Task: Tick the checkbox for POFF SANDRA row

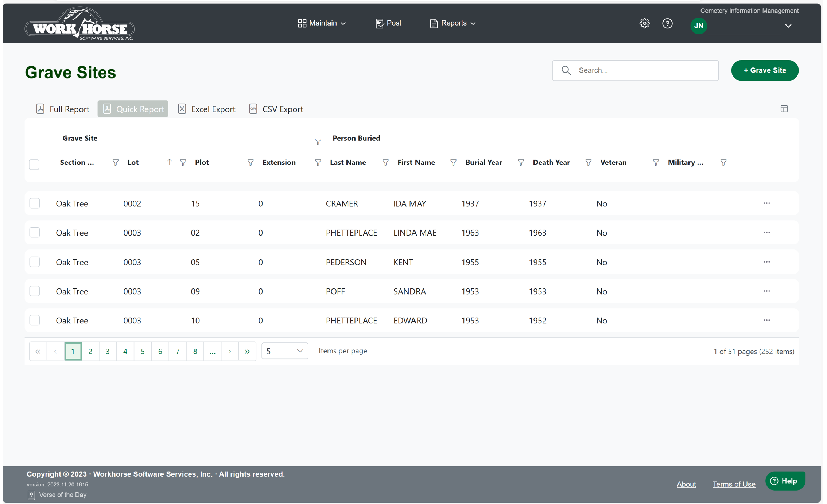Action: pos(35,291)
